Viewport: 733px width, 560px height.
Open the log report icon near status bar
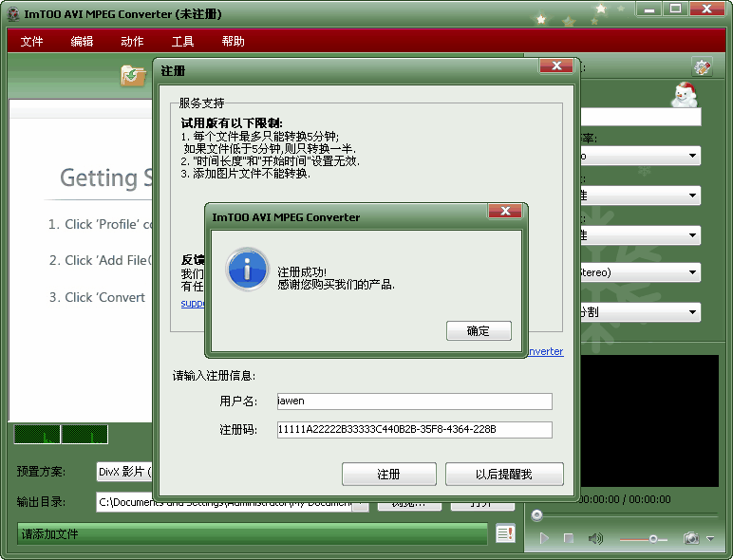505,533
